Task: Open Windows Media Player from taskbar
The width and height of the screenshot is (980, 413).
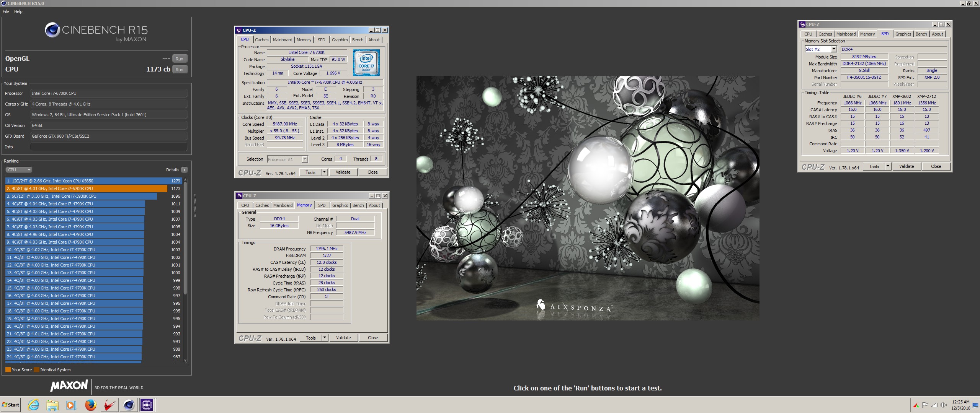Action: pos(71,405)
